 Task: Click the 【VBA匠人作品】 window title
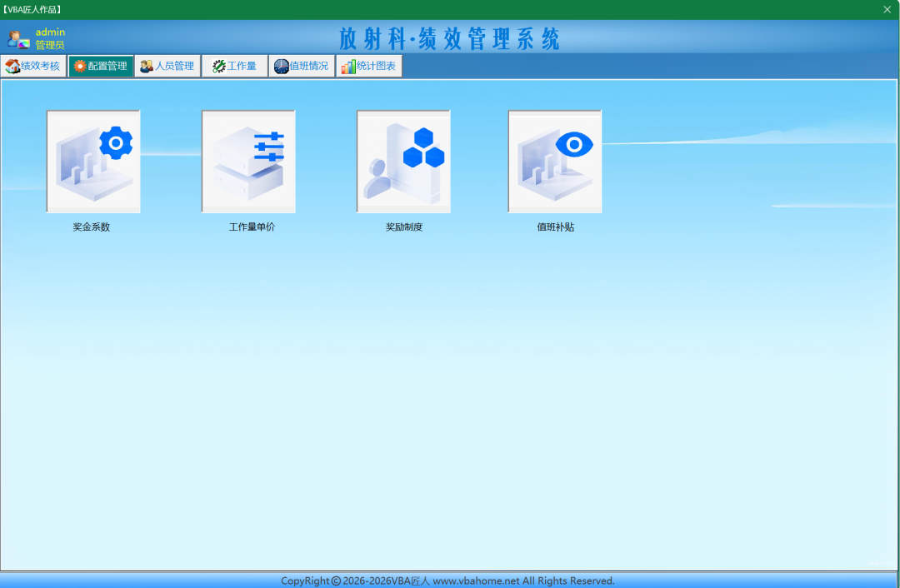(x=32, y=9)
